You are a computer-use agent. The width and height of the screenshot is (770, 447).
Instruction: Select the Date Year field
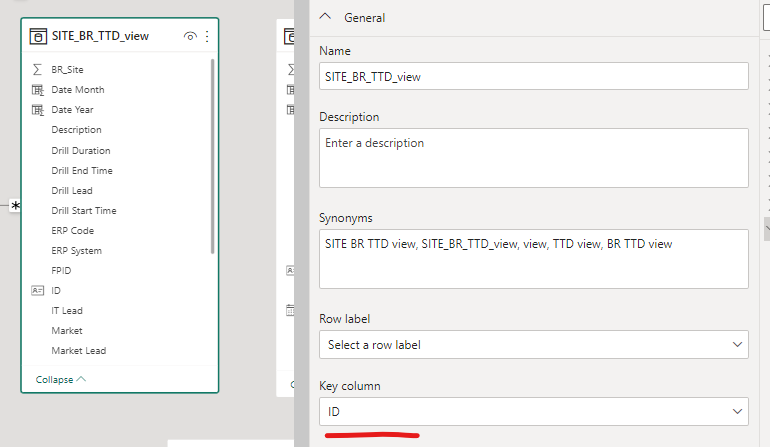coord(72,110)
